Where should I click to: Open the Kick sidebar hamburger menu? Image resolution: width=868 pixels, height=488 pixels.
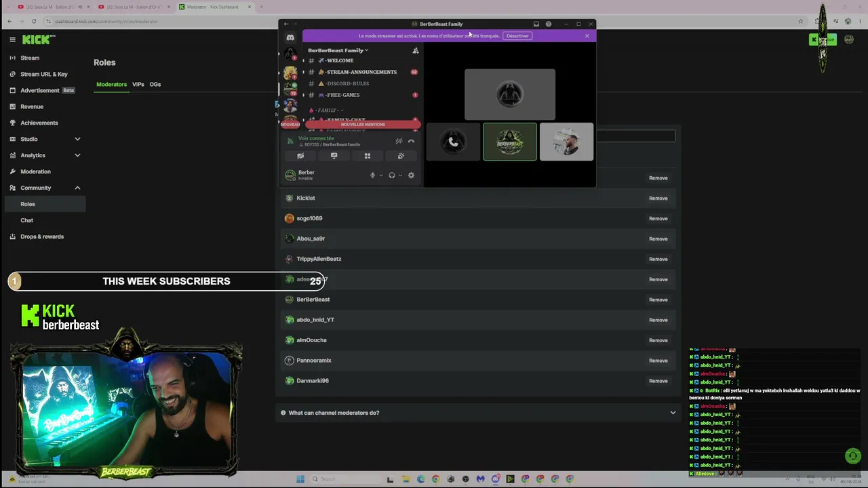(12, 40)
